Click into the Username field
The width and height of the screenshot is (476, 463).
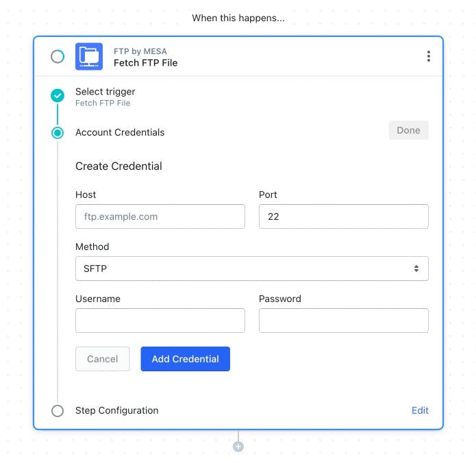[x=160, y=321]
